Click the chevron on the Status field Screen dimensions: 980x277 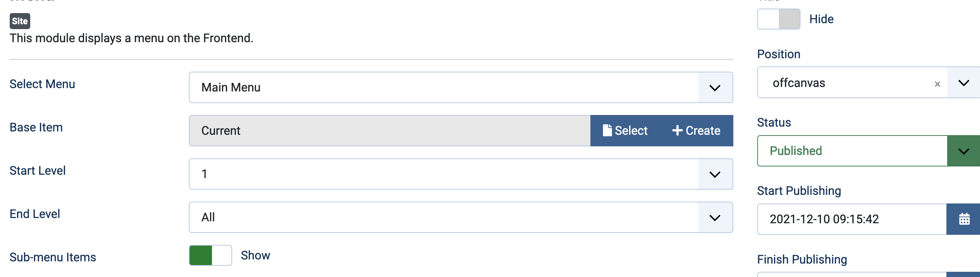coord(963,151)
